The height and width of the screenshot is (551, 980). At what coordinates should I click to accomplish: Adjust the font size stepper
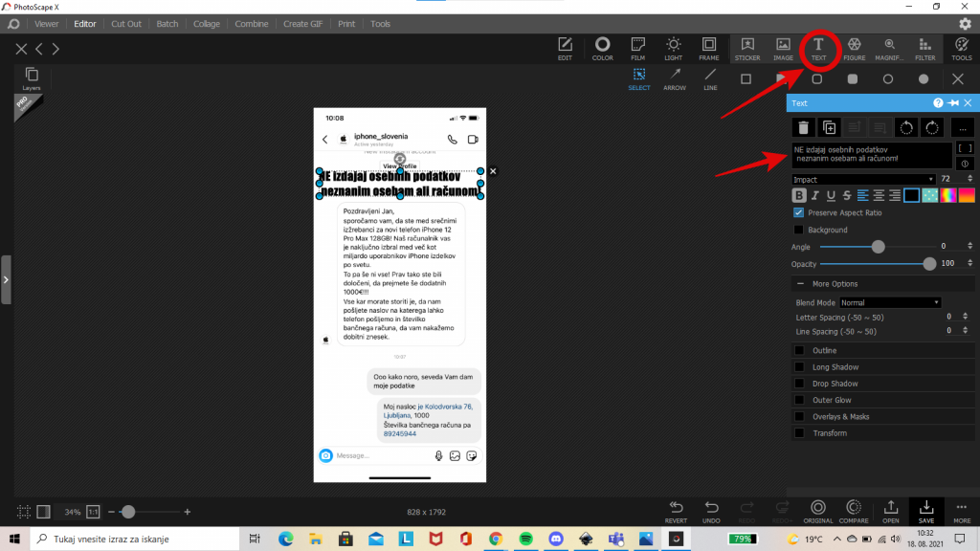coord(970,179)
